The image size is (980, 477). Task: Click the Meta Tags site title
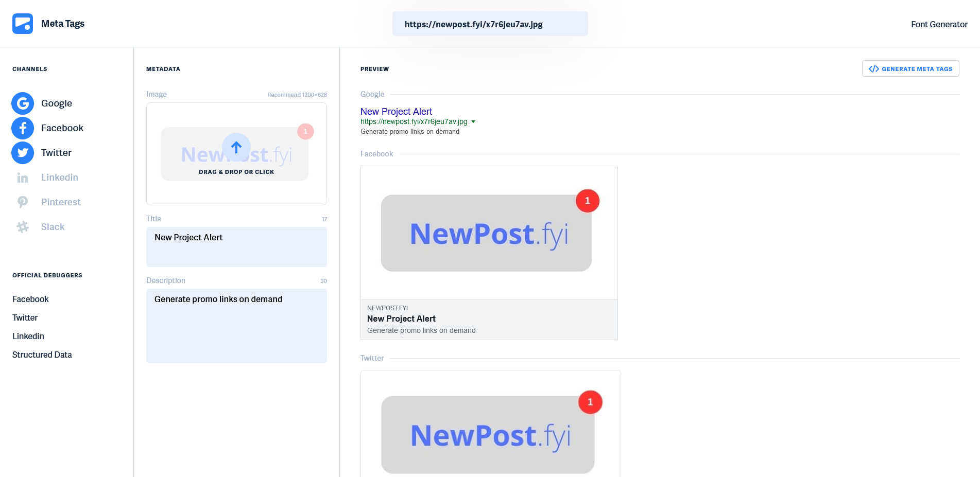[x=63, y=24]
